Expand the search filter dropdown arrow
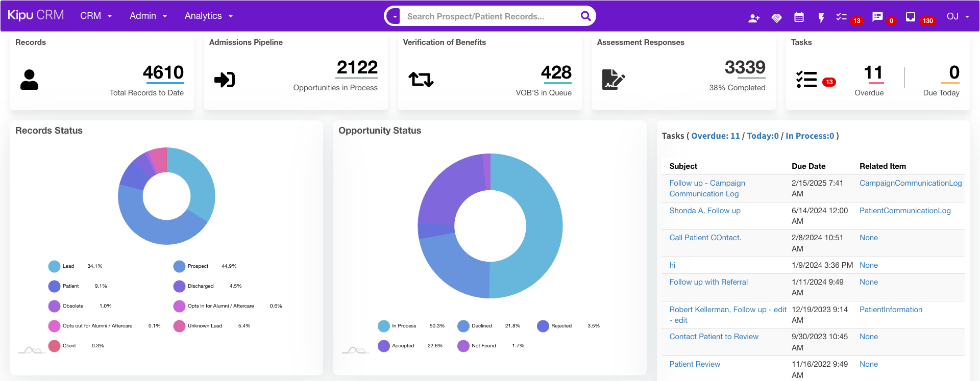 click(x=395, y=16)
